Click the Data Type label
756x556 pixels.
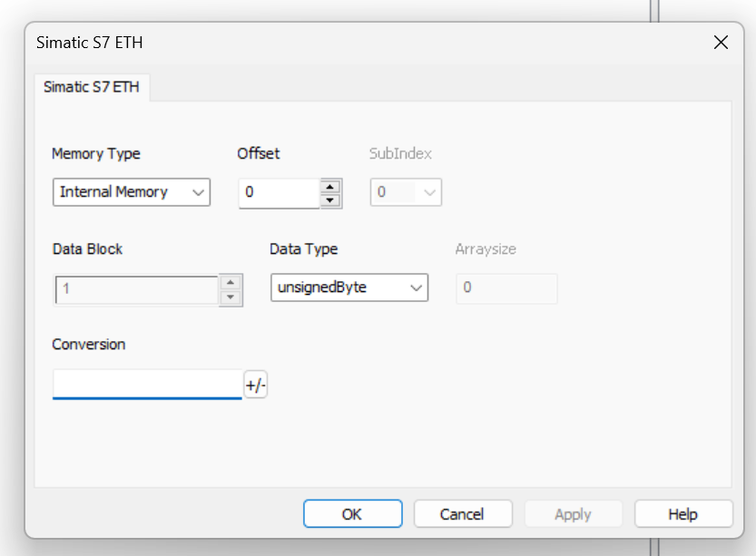click(x=304, y=249)
